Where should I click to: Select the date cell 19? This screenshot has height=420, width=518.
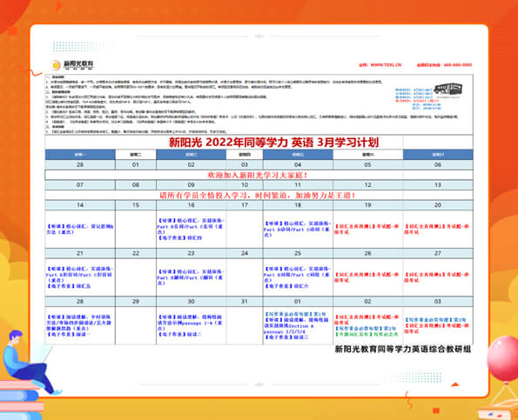click(x=367, y=205)
